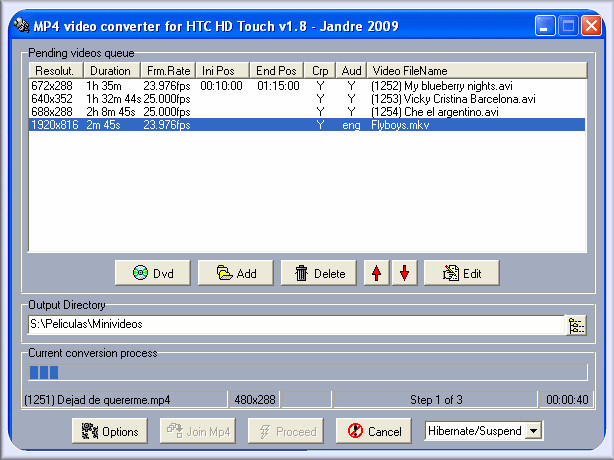The height and width of the screenshot is (460, 614).
Task: Click the Proceed button
Action: click(x=286, y=431)
